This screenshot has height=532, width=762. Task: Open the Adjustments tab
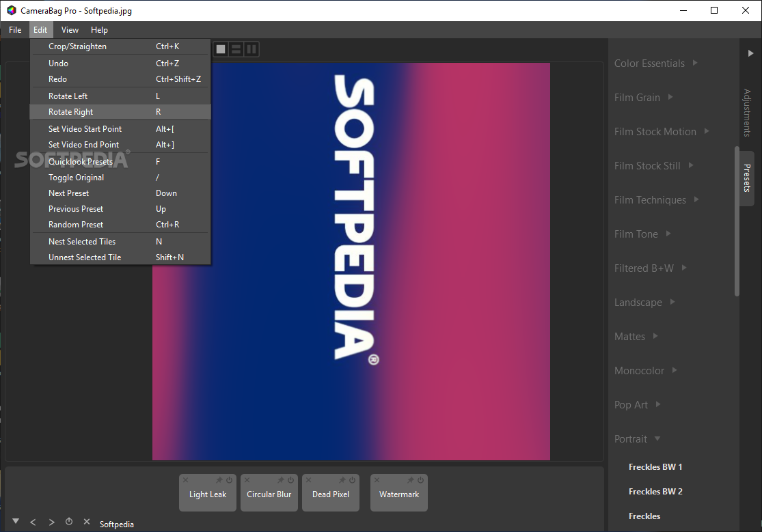tap(746, 112)
